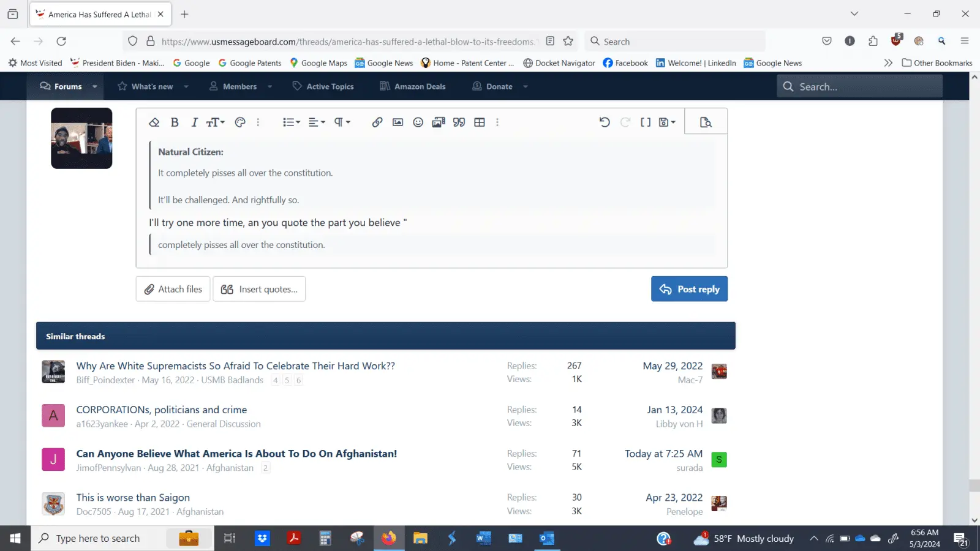This screenshot has width=980, height=551.
Task: Insert a link using chain icon
Action: [x=377, y=122]
